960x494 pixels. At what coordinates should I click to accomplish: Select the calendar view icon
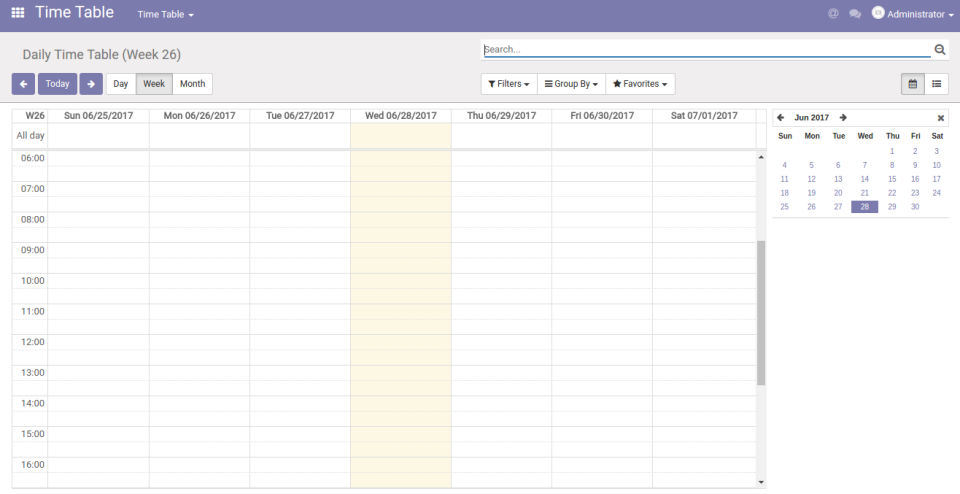pos(913,84)
